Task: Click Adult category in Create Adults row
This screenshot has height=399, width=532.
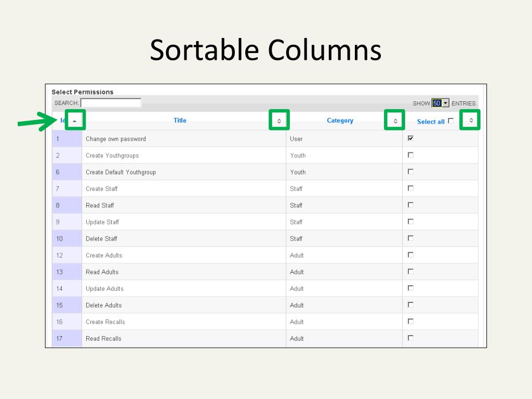Action: (x=344, y=255)
